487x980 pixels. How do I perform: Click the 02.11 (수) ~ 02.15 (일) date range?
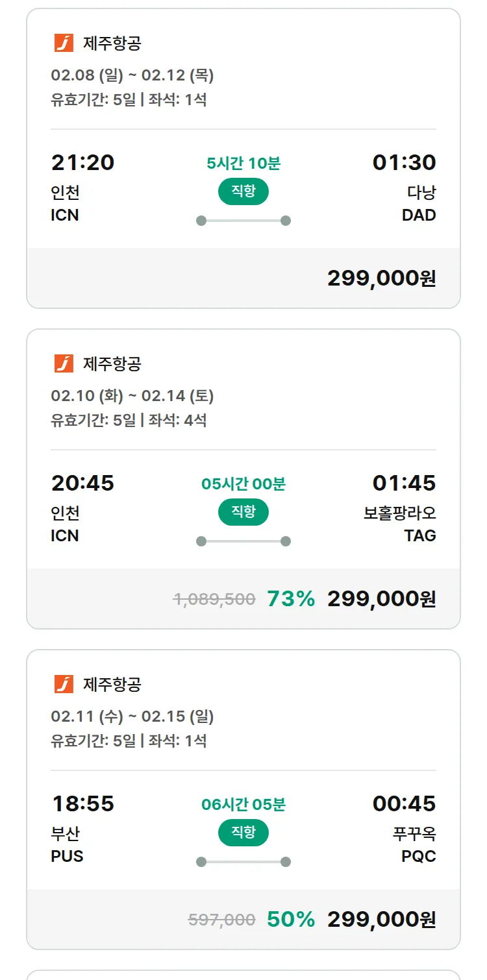[x=132, y=717]
